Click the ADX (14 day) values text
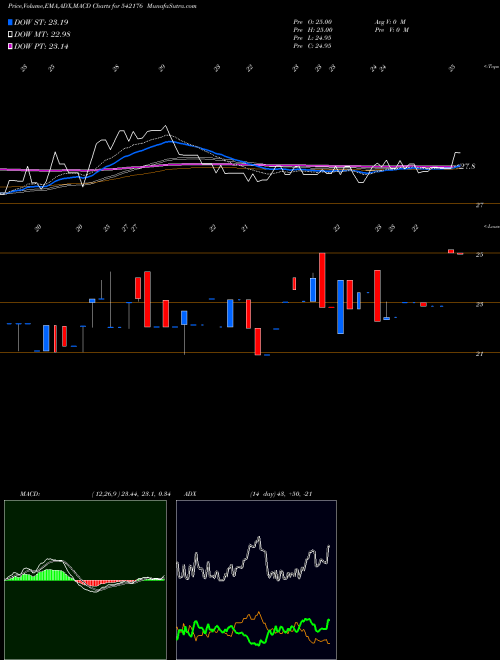 pos(281,494)
